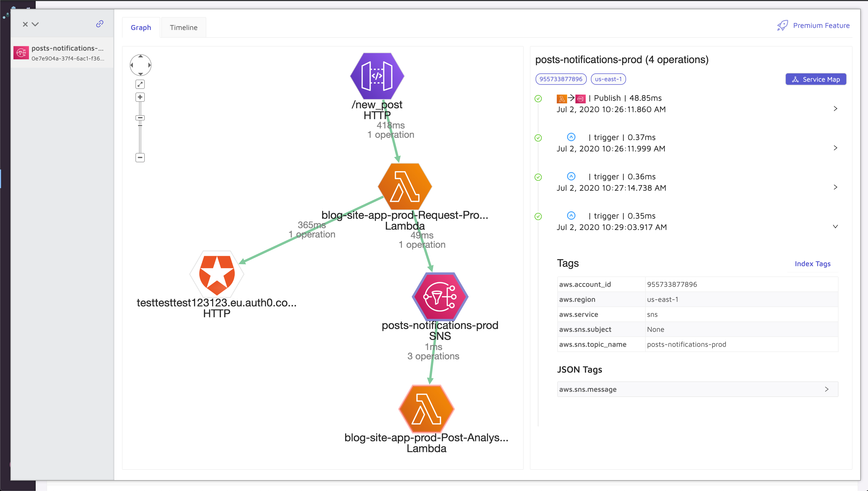Click the 1ms 3 operations edge label
This screenshot has height=491, width=868.
coord(433,351)
